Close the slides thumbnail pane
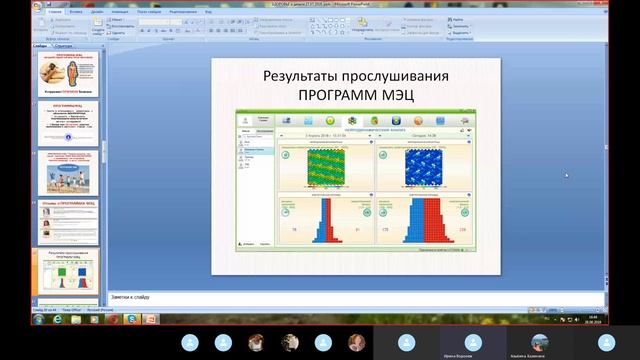 pos(103,46)
